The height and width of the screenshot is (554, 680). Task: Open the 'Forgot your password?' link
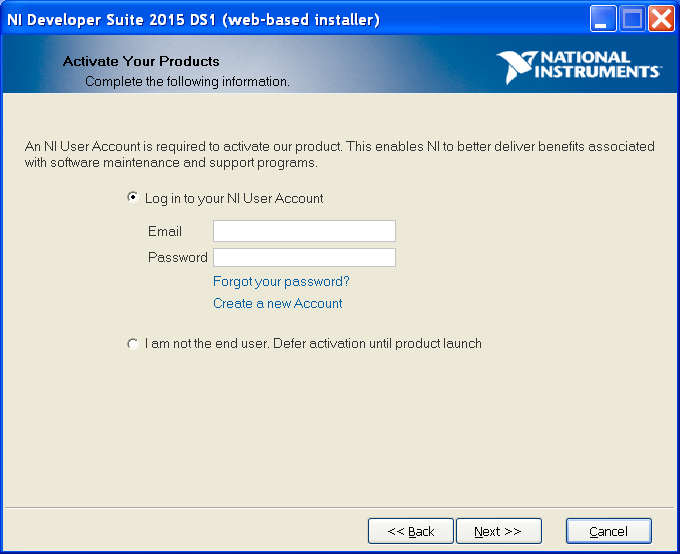click(x=281, y=281)
